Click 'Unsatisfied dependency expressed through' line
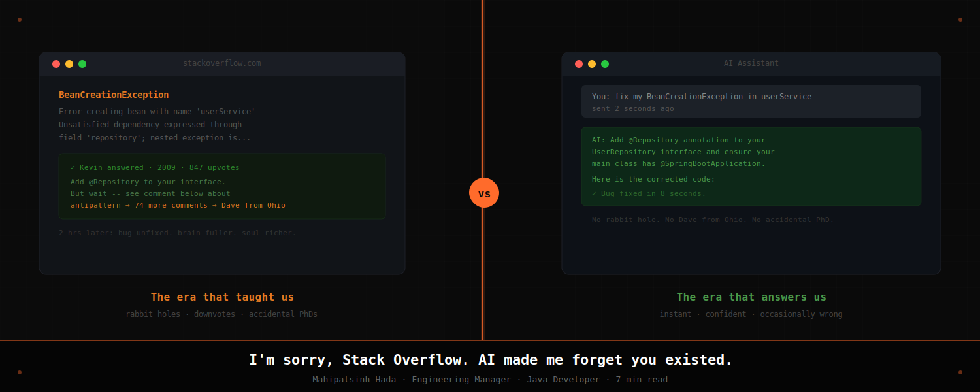The image size is (980, 392). [150, 125]
